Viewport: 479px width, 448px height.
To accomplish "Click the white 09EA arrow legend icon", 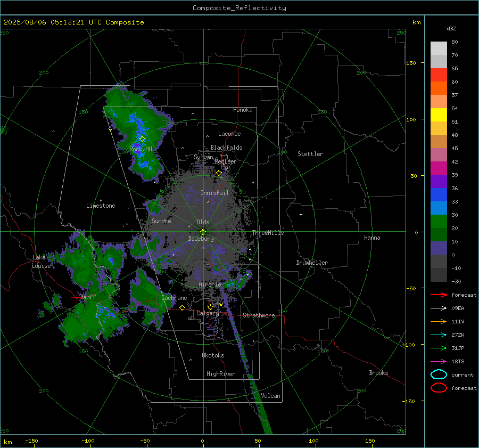I will click(x=439, y=308).
